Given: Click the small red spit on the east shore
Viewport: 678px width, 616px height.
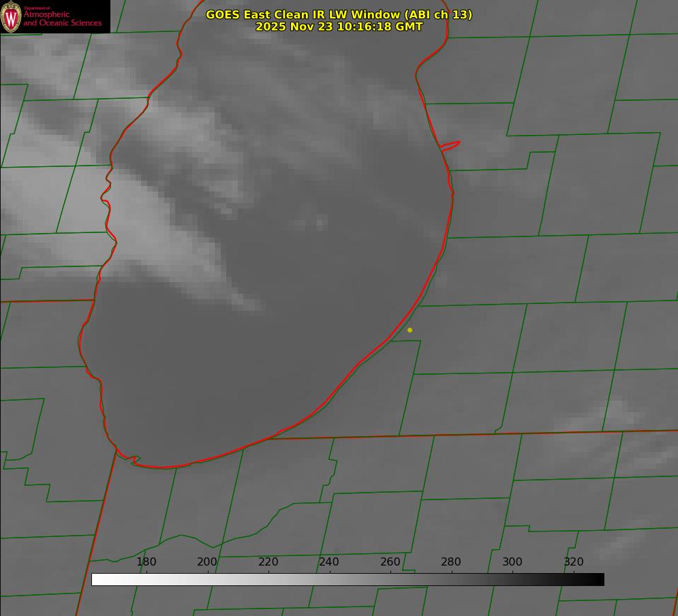Looking at the screenshot, I should tap(451, 145).
